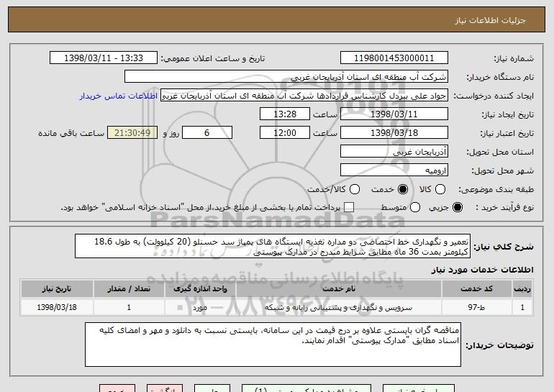Click the service name cell سرویس و نگهداری
554x392 pixels.
[338, 307]
